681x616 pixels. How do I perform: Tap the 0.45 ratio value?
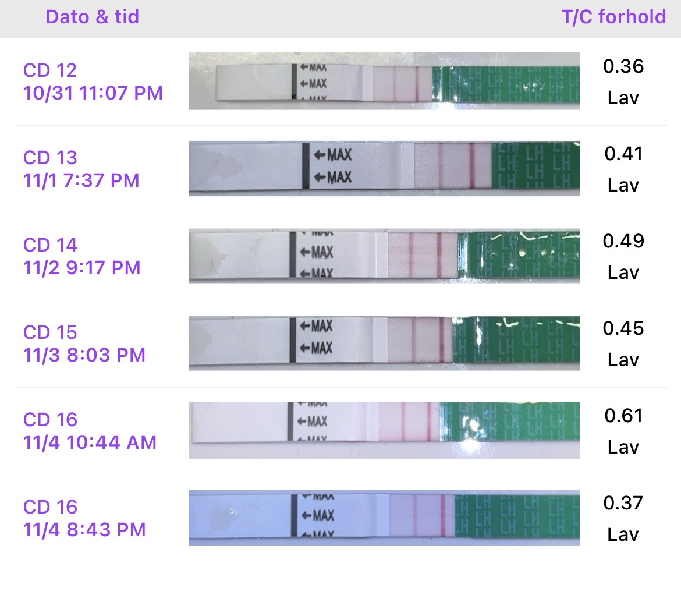tap(623, 328)
